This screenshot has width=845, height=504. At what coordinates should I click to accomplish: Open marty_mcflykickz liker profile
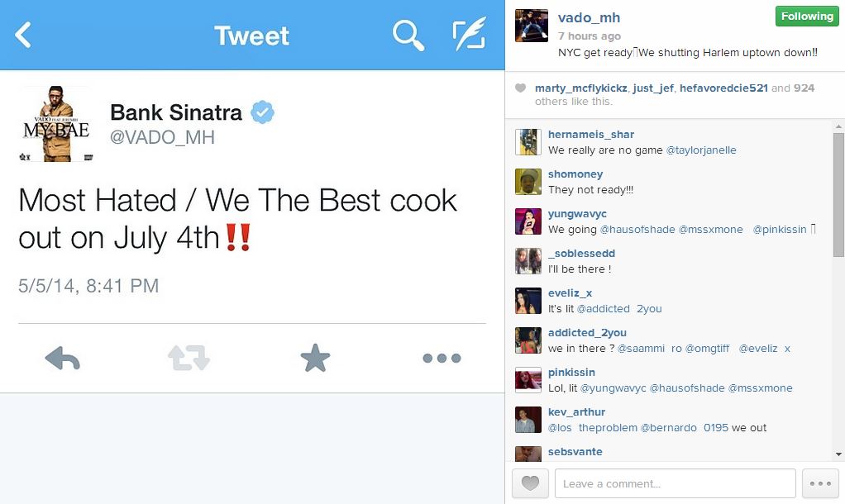581,88
